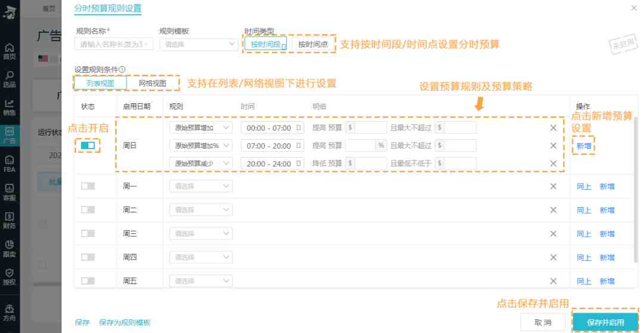Click the rules table vertical scrollbar
644x333 pixels.
pyautogui.click(x=636, y=191)
